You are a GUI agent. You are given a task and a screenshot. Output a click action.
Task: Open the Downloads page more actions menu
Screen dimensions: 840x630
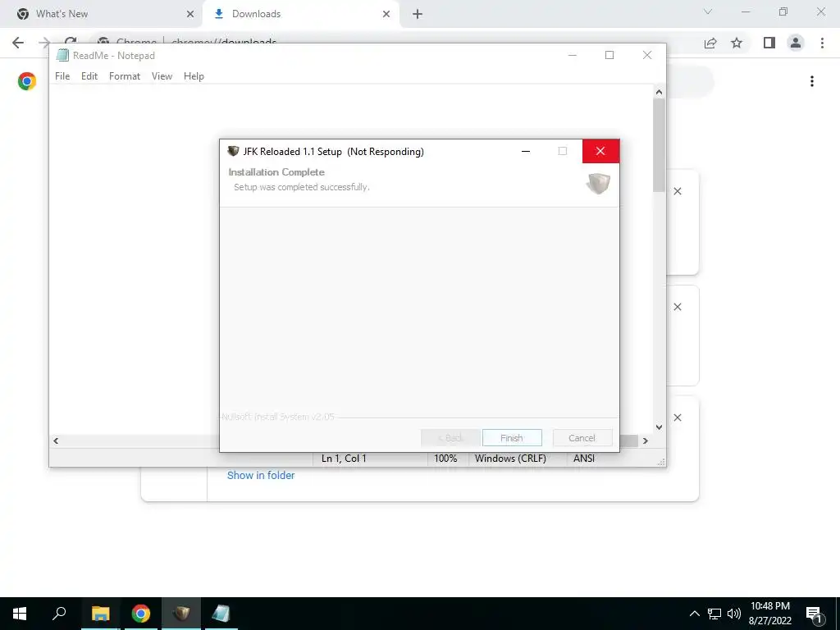pos(812,81)
